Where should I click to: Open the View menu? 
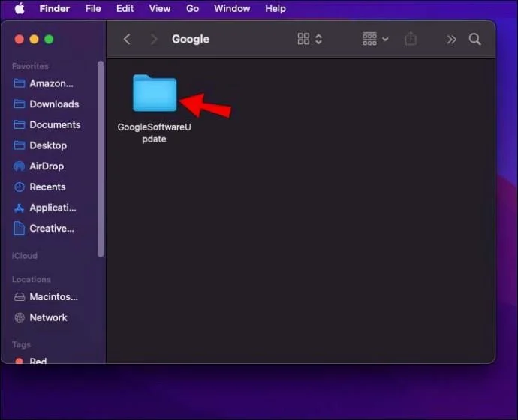point(160,8)
